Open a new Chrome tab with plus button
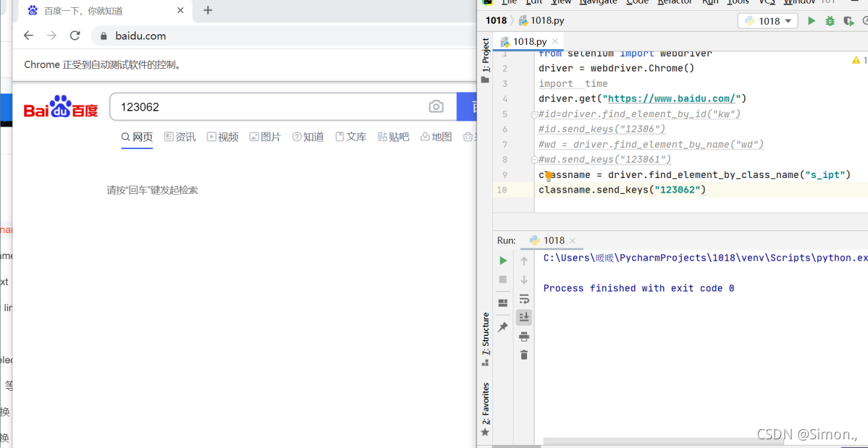Image resolution: width=868 pixels, height=448 pixels. pyautogui.click(x=208, y=10)
